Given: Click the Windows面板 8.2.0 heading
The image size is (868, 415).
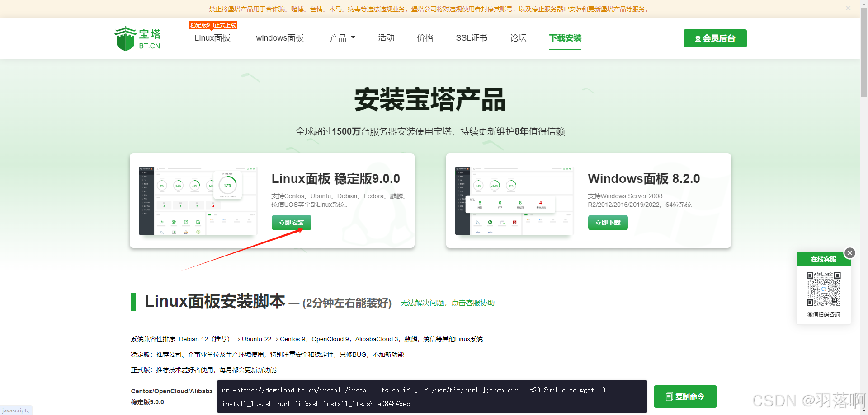Looking at the screenshot, I should (644, 179).
